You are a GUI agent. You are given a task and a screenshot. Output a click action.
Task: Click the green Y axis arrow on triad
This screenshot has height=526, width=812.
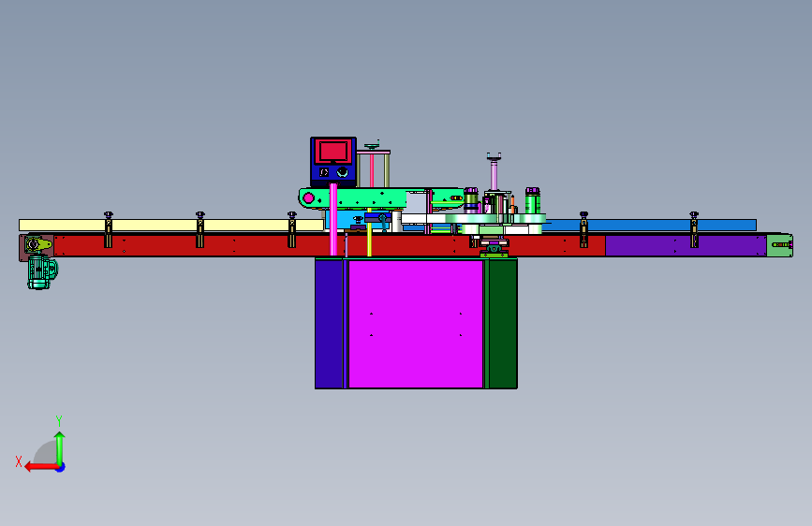click(x=60, y=447)
